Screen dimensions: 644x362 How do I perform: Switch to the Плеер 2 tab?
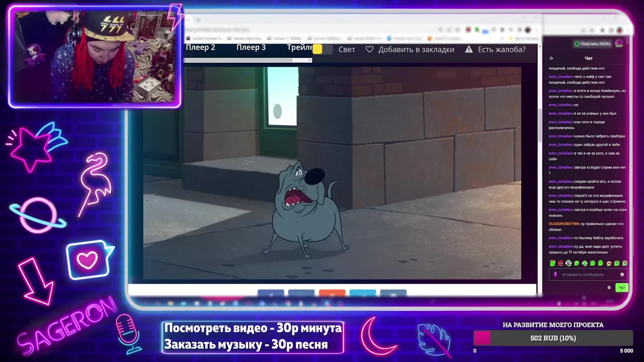point(200,48)
